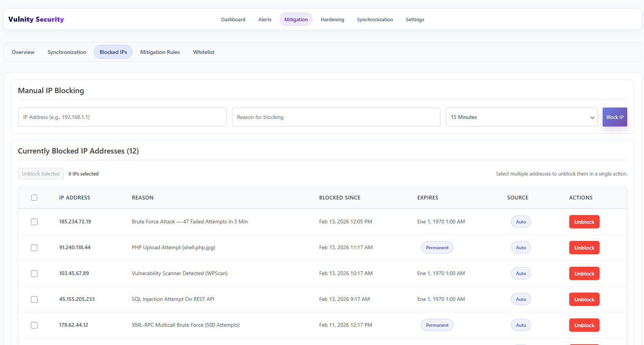This screenshot has height=345, width=644.
Task: Click the SOURCE column header
Action: click(x=518, y=198)
